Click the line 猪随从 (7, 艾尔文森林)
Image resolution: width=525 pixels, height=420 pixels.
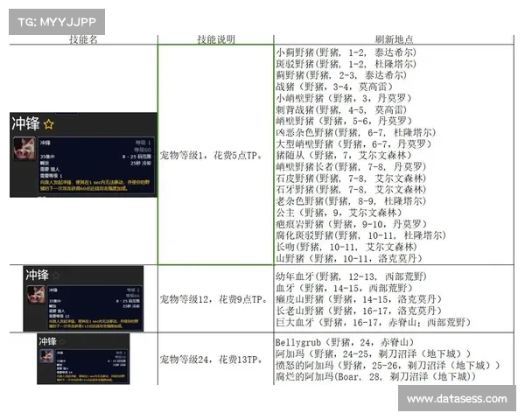344,156
